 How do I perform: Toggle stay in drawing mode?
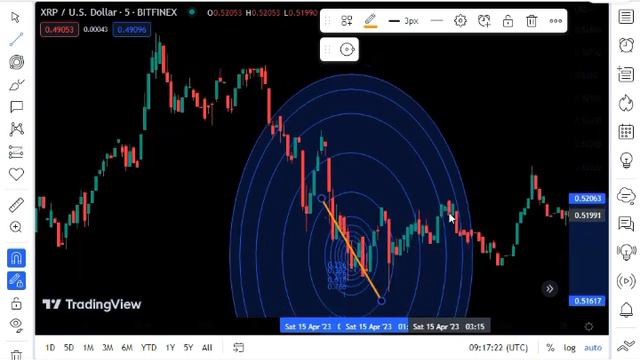tap(16, 281)
